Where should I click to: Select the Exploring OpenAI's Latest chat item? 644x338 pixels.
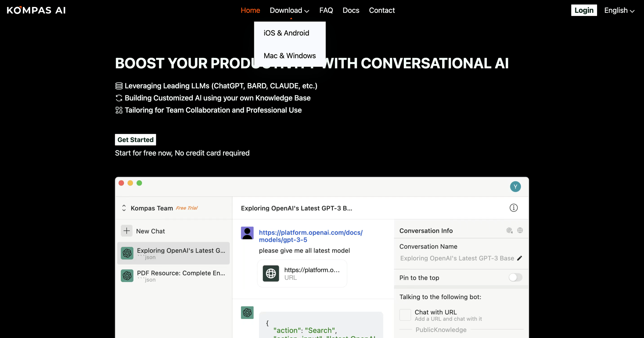click(x=173, y=253)
